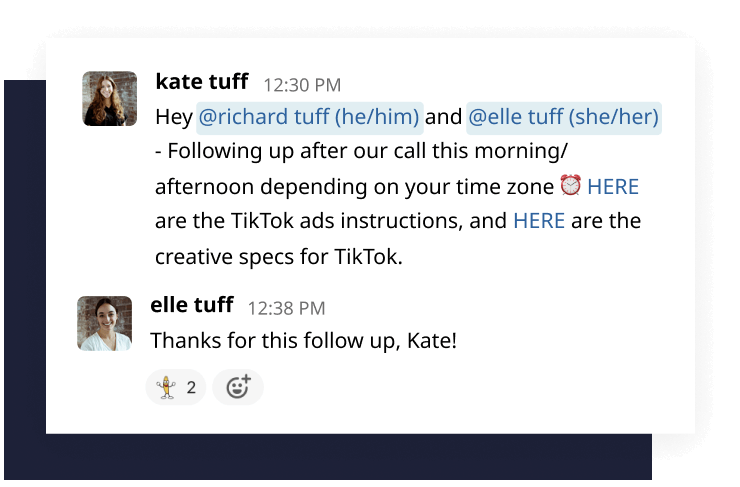Open the @richard tuff (he/him) mention

310,117
